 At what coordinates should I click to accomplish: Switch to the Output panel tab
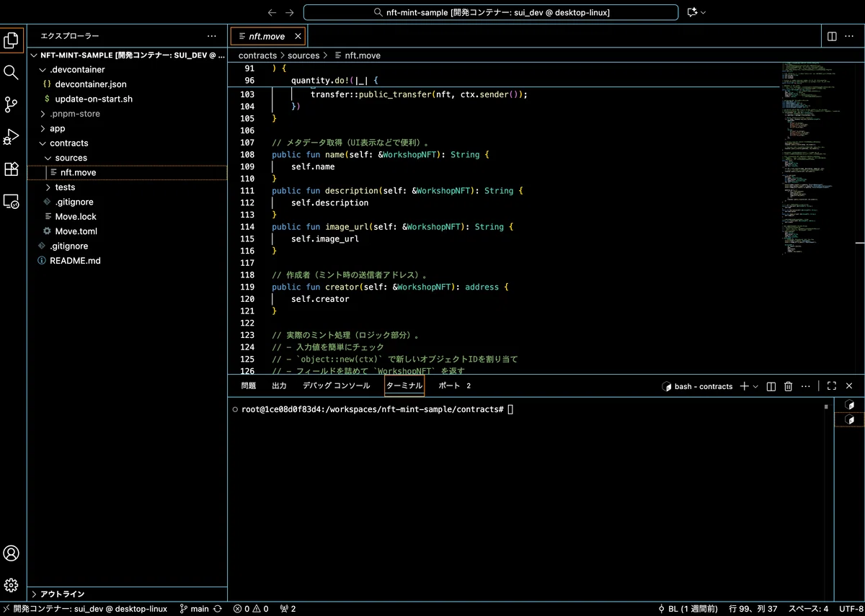pyautogui.click(x=279, y=386)
